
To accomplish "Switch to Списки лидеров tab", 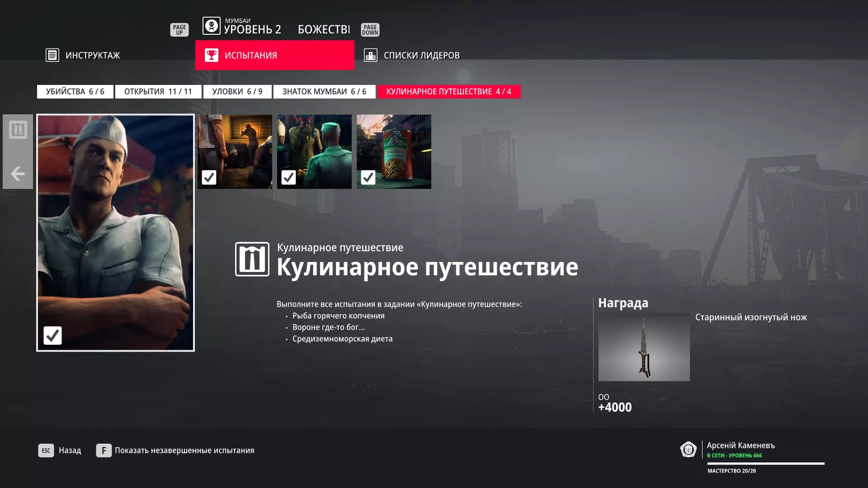I will coord(421,55).
